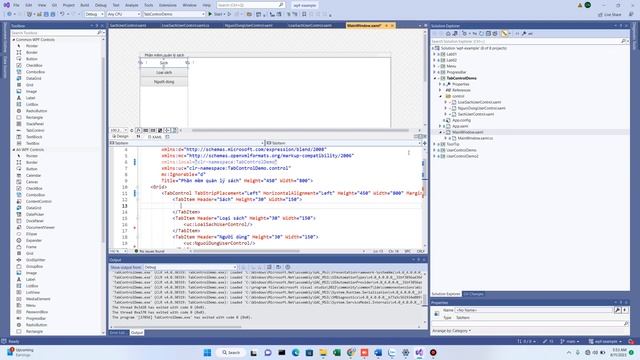Select the DatePicker control in the Toolbox
The width and height of the screenshot is (640, 360).
click(35, 214)
